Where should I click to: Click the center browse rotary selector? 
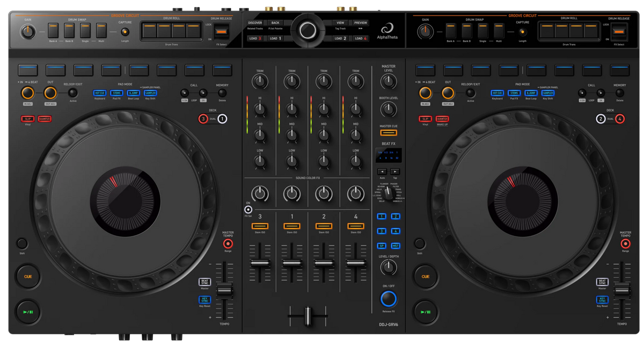coord(308,31)
